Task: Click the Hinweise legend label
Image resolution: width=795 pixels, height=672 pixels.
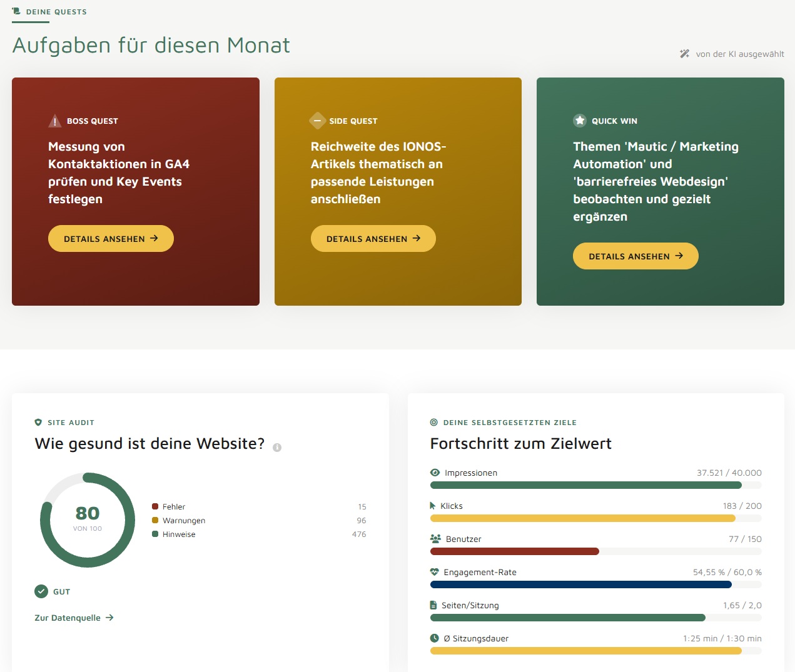Action: (179, 534)
